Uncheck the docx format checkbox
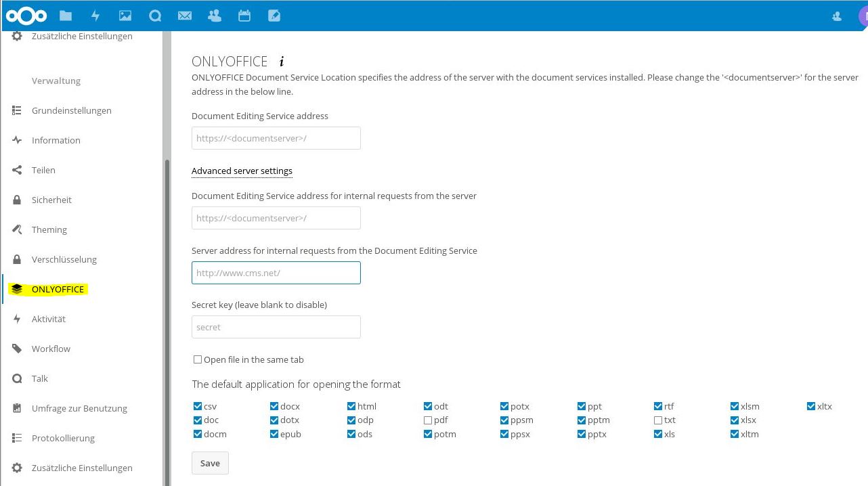Screen dimensions: 868x486 click(274, 407)
